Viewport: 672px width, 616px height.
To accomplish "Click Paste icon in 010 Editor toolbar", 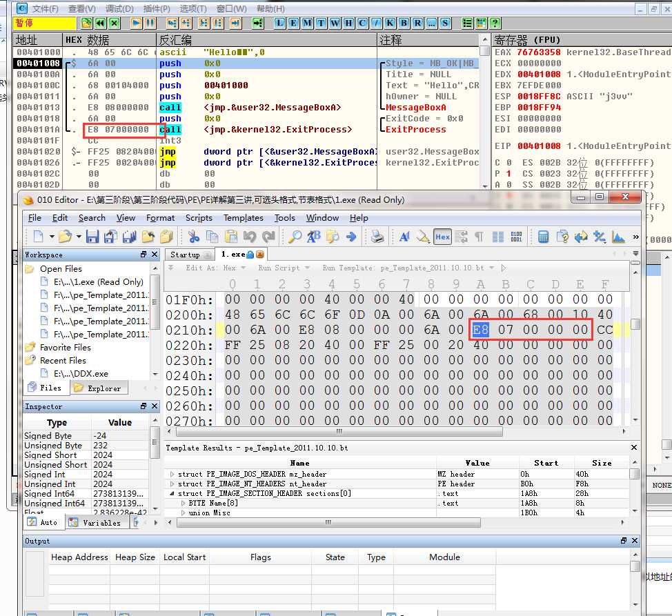I will (x=231, y=236).
